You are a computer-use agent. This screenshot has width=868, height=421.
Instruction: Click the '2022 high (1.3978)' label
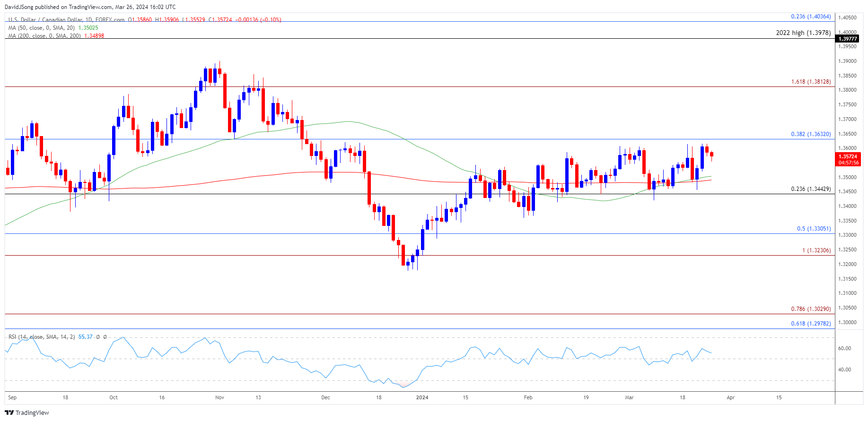(x=803, y=33)
